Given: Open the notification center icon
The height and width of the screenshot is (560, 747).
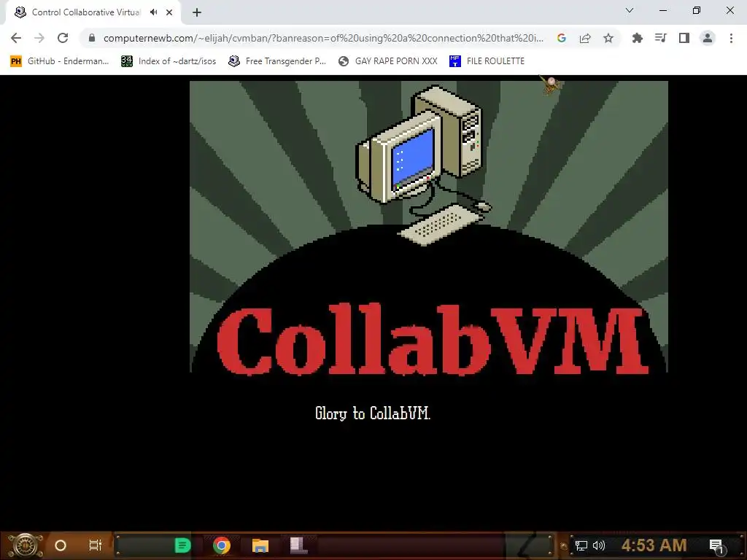Looking at the screenshot, I should (716, 545).
